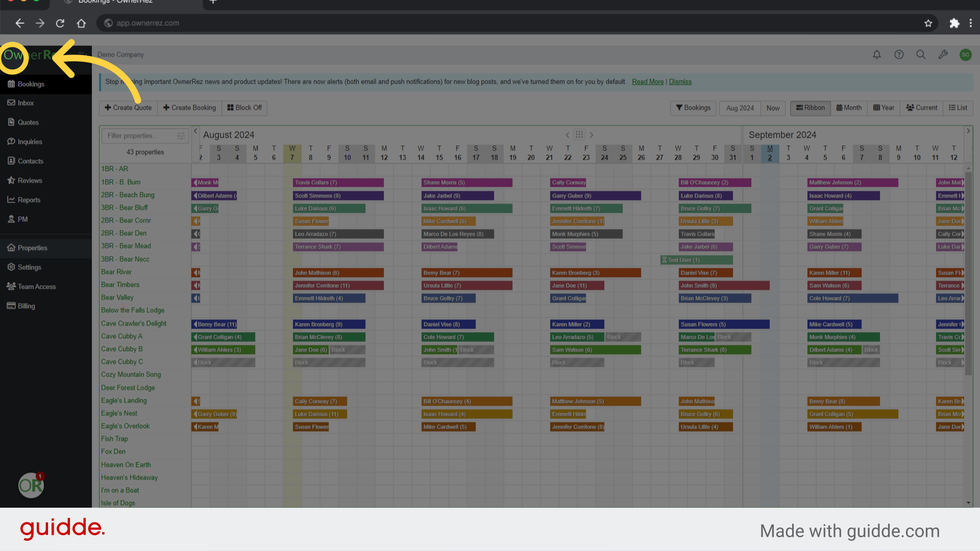
Task: Switch to Month calendar view
Action: click(x=849, y=108)
